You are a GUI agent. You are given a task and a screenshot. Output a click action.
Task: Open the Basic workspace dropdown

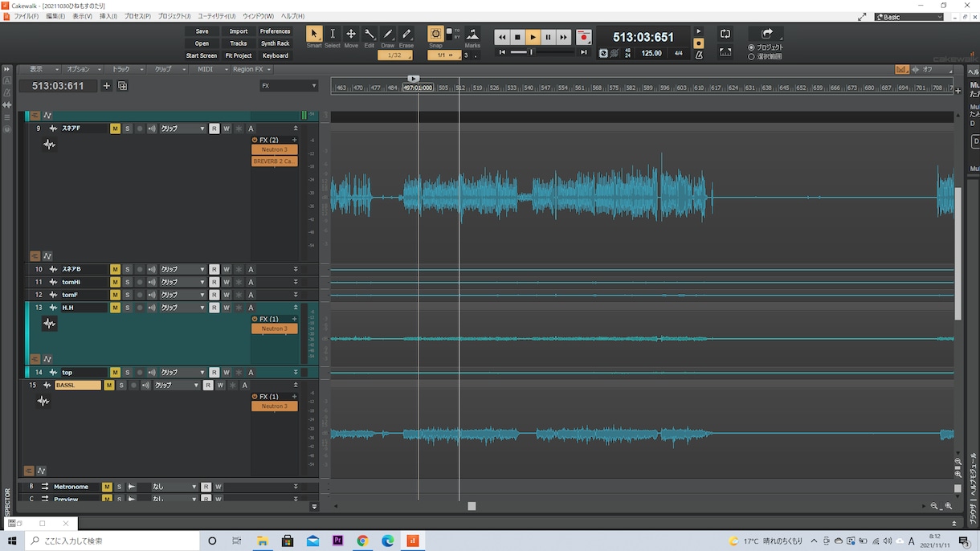coord(909,17)
